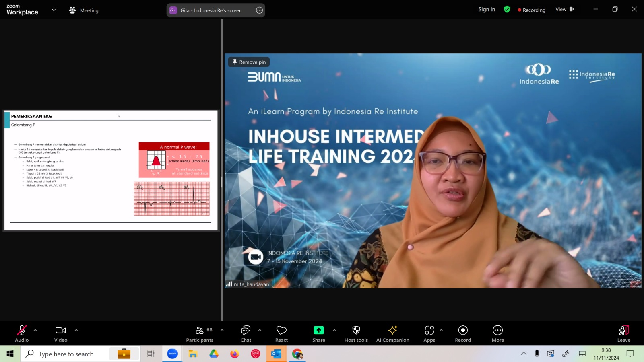Open Task View in taskbar
Image resolution: width=644 pixels, height=362 pixels.
coord(151,354)
